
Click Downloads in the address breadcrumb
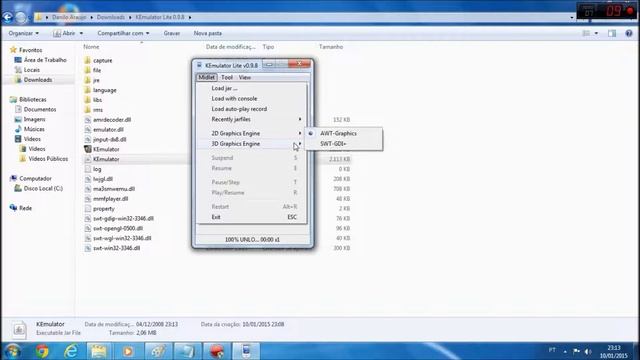pyautogui.click(x=111, y=17)
